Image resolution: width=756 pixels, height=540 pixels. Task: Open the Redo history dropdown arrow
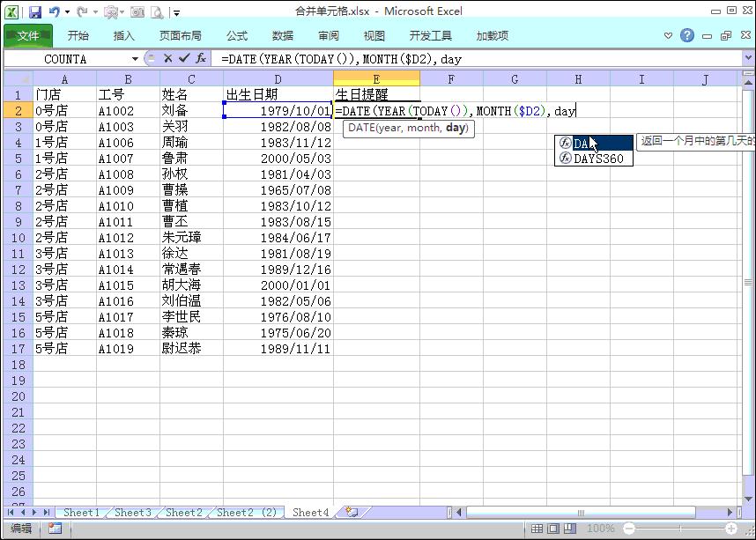pos(95,12)
